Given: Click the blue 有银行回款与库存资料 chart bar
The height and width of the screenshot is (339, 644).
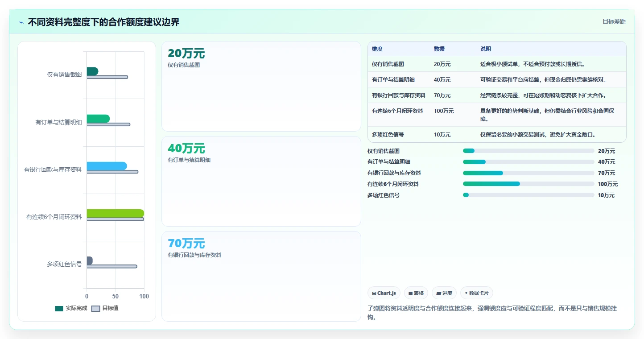Looking at the screenshot, I should (x=107, y=166).
